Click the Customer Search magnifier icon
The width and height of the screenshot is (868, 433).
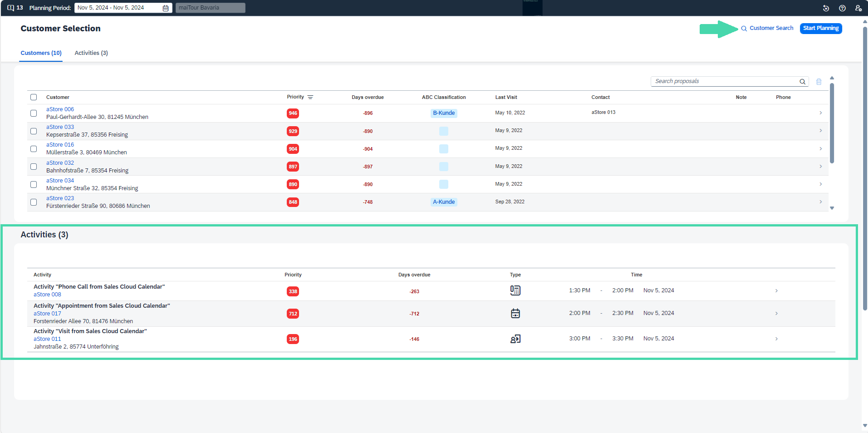click(744, 29)
